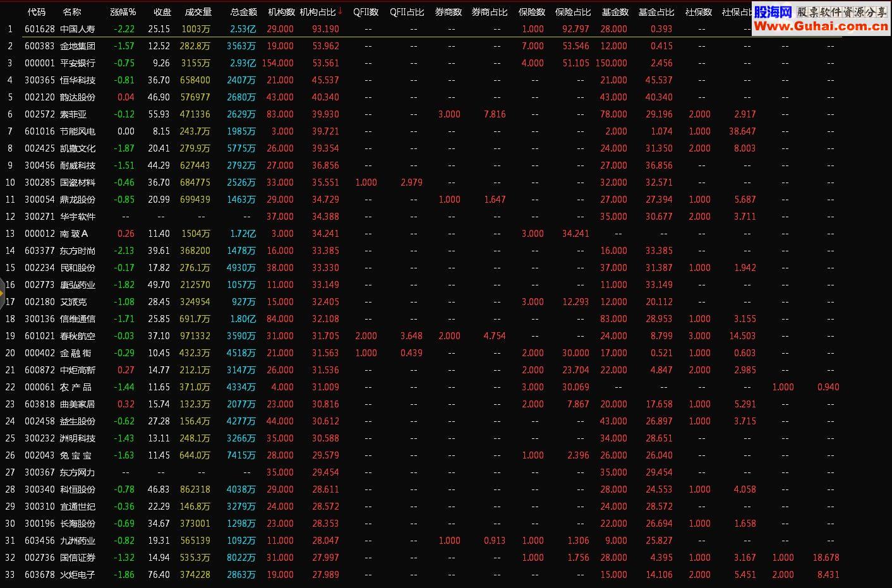Sort by the 机构数 column header
The image size is (892, 588).
pos(282,12)
